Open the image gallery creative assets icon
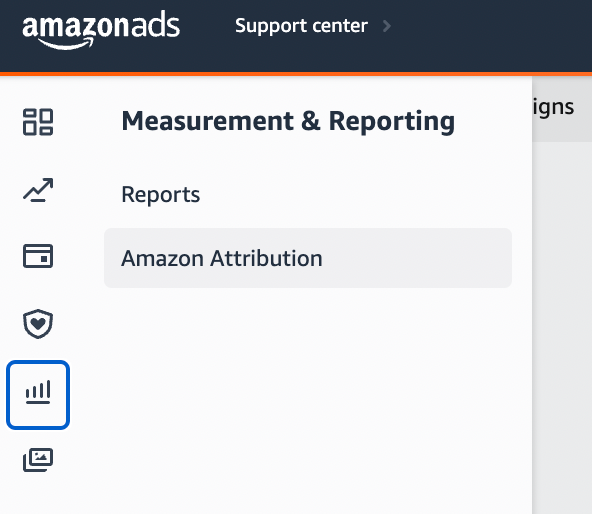This screenshot has height=514, width=592. [x=38, y=460]
